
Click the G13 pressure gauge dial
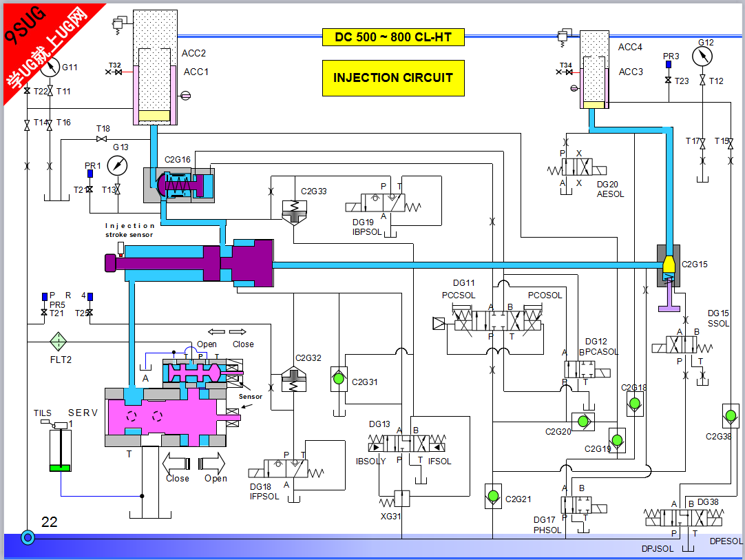click(x=117, y=166)
